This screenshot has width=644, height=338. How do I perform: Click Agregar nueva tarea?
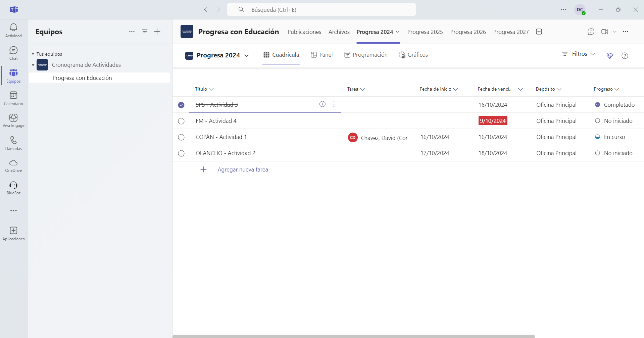click(243, 170)
